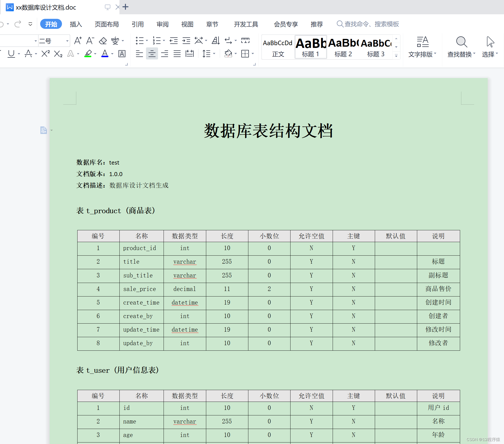
Task: Expand the styles gallery more arrow
Action: (x=396, y=56)
